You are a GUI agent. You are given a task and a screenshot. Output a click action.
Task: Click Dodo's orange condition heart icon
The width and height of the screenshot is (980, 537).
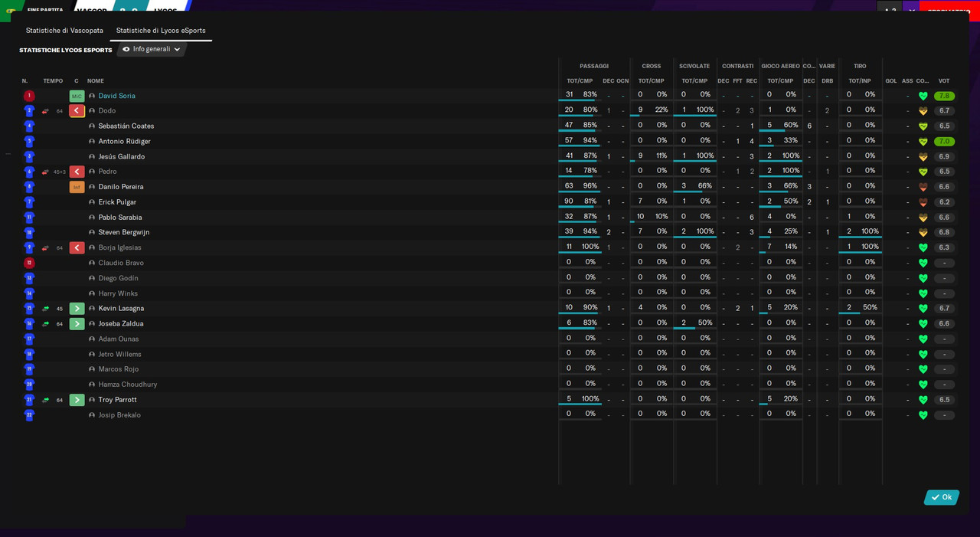click(923, 111)
